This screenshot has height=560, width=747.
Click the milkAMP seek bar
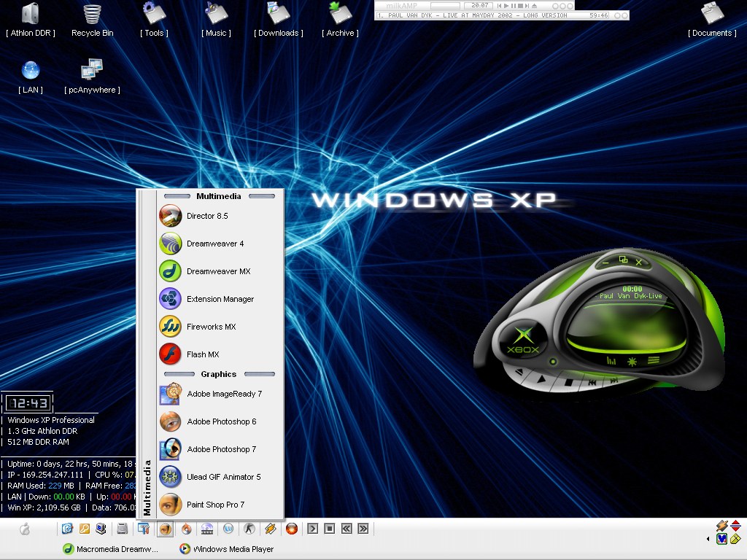pos(445,5)
